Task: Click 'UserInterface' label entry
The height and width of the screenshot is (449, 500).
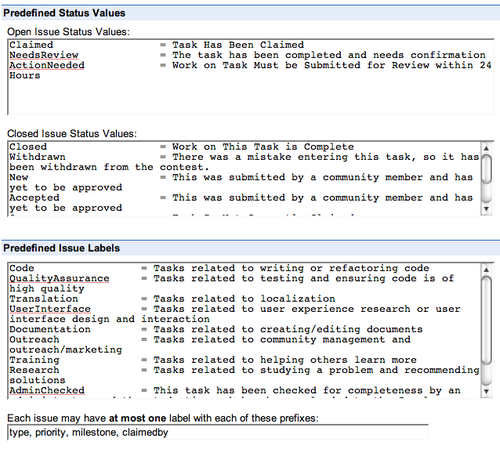Action: (50, 309)
